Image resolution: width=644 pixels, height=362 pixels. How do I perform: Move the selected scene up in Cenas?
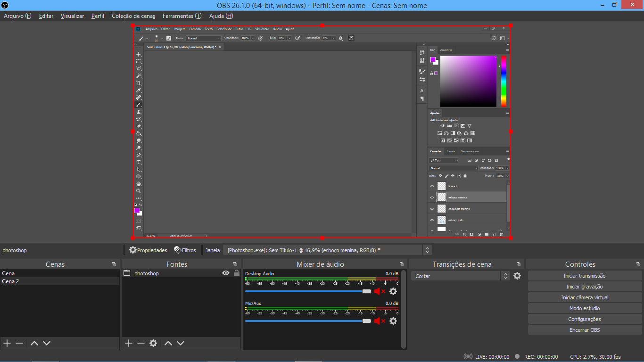(x=34, y=343)
